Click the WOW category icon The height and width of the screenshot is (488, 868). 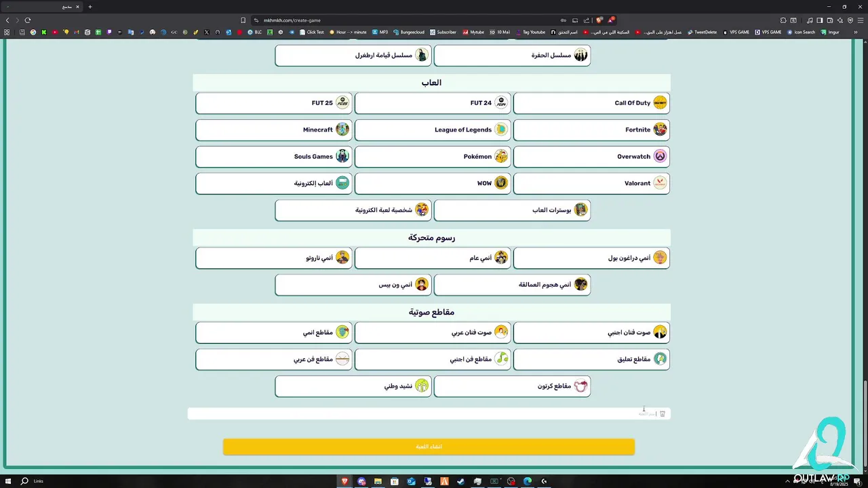tap(501, 183)
